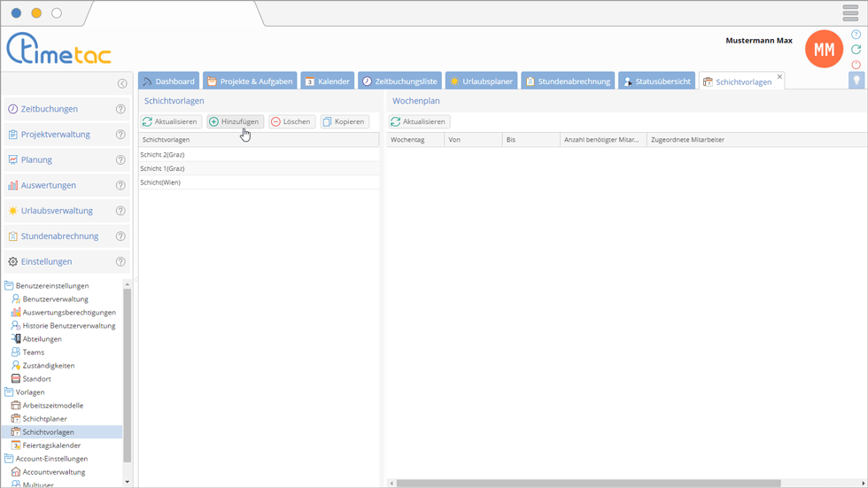Image resolution: width=868 pixels, height=488 pixels.
Task: Click the MM user avatar
Action: pyautogui.click(x=824, y=50)
